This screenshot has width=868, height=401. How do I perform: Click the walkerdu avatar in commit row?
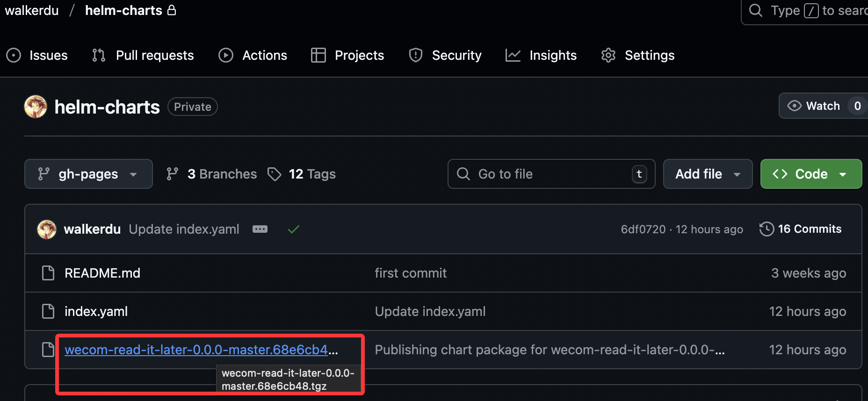point(47,229)
